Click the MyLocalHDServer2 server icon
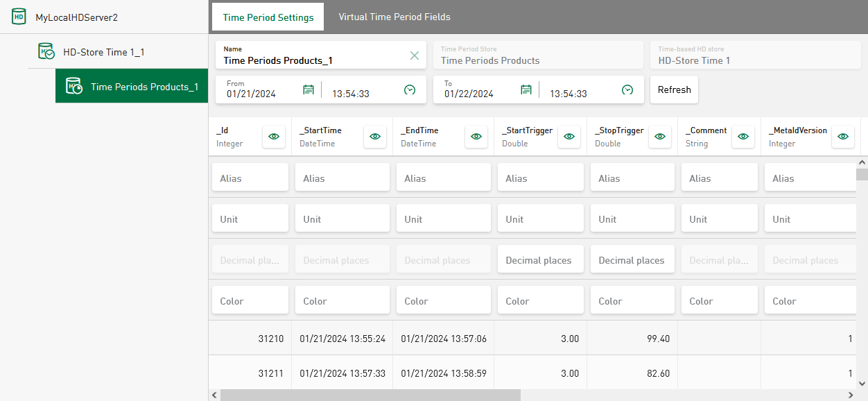The height and width of the screenshot is (401, 868). (19, 17)
